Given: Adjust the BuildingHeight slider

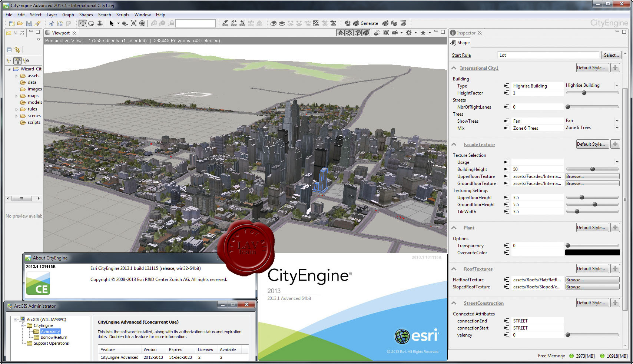Looking at the screenshot, I should 593,169.
